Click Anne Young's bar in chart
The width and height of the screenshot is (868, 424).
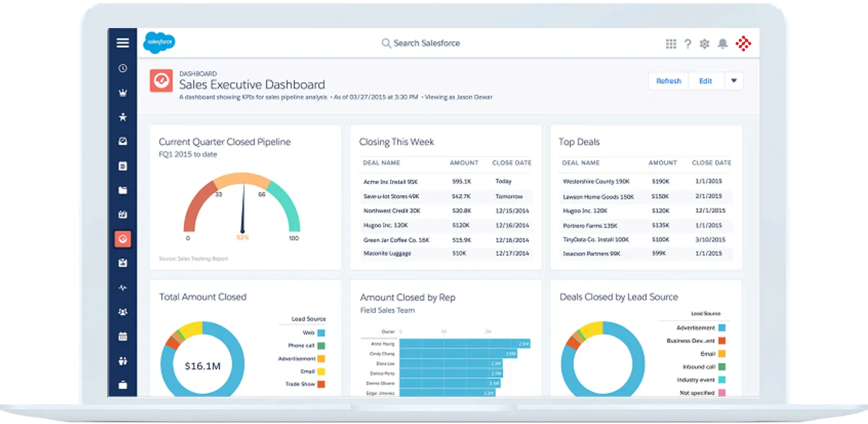tap(465, 344)
